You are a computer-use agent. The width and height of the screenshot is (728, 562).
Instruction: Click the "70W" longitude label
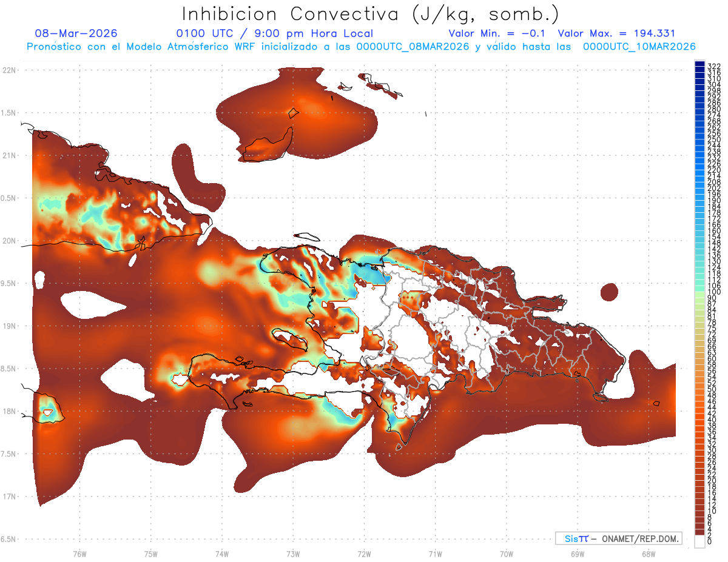click(506, 554)
